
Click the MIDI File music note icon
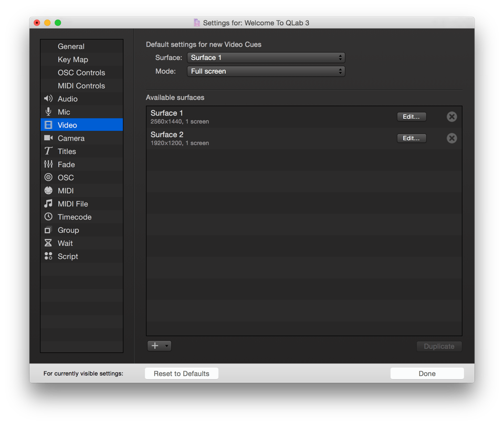48,204
